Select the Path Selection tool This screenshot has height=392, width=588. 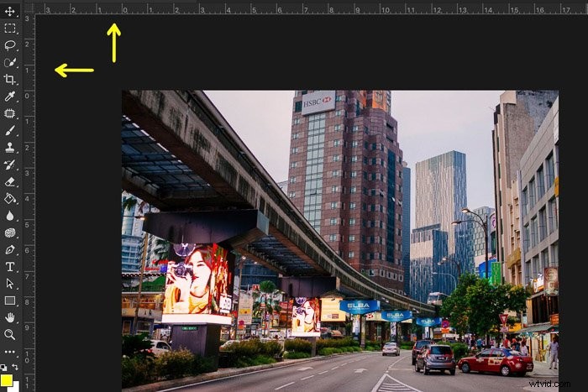[x=10, y=284]
